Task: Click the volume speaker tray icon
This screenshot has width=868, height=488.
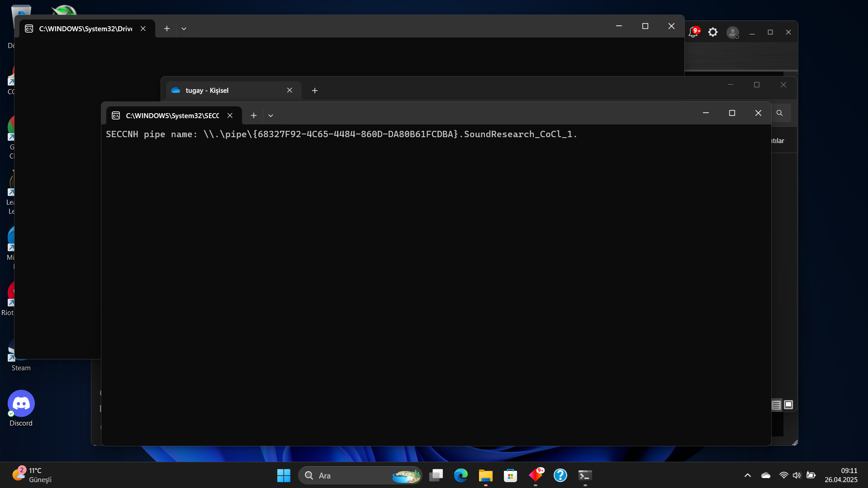Action: tap(797, 475)
